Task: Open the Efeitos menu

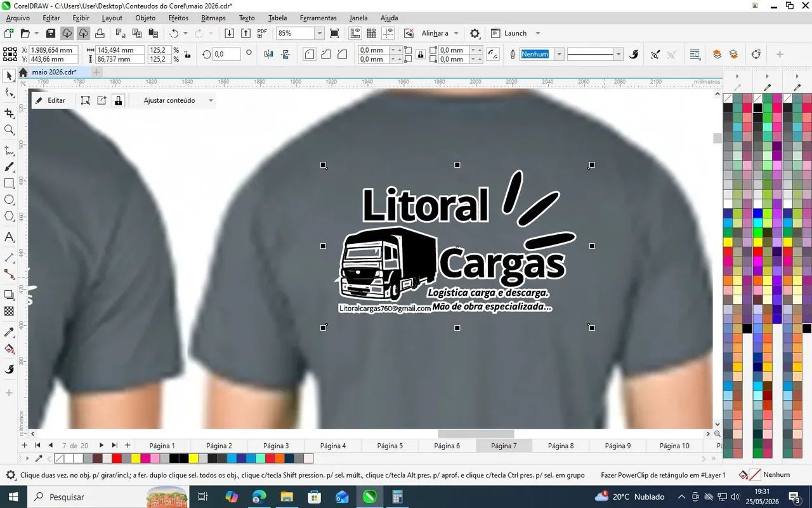Action: [x=178, y=18]
